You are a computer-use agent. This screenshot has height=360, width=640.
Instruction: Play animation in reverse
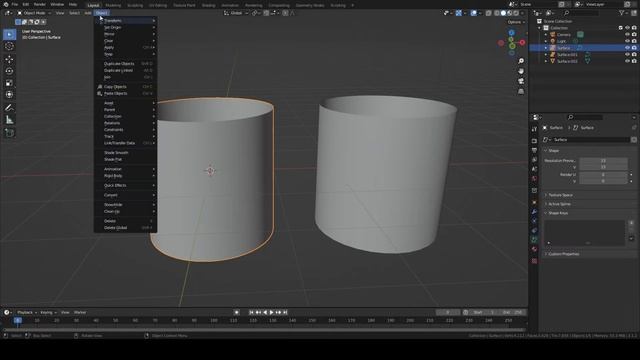pos(265,312)
